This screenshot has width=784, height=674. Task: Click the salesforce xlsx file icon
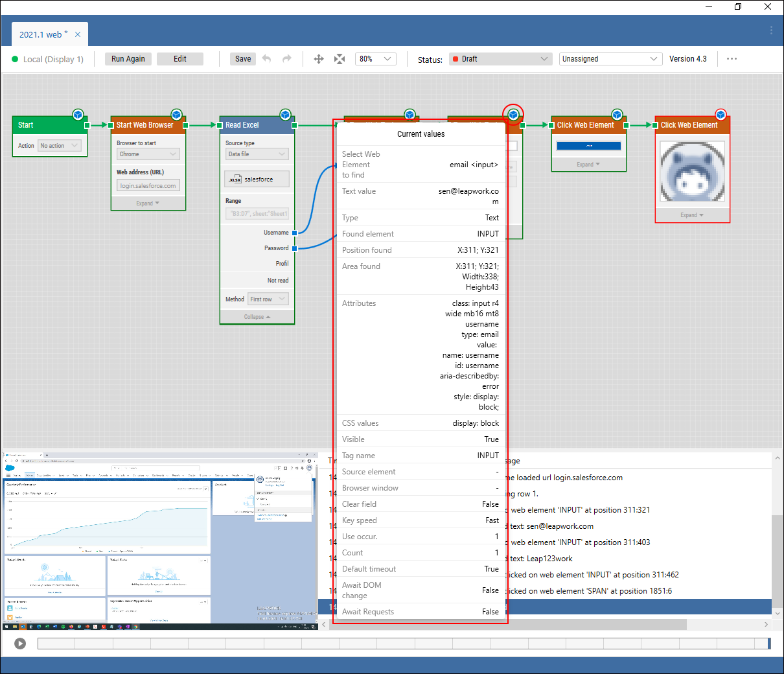pyautogui.click(x=235, y=180)
